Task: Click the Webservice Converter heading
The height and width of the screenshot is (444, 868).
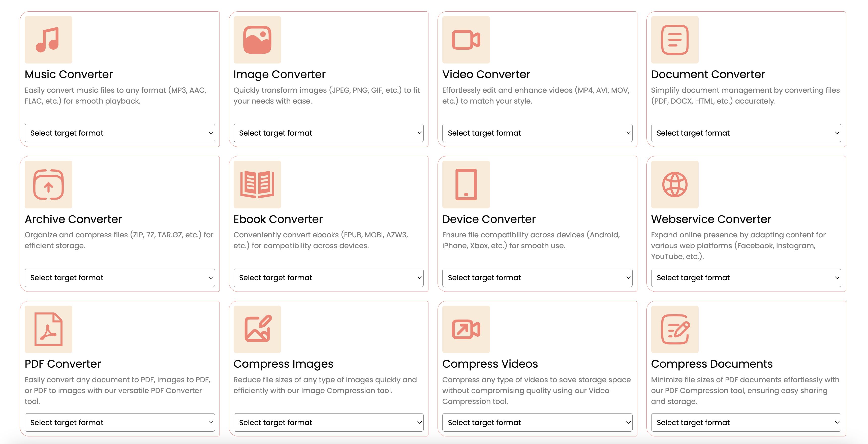Action: (711, 219)
